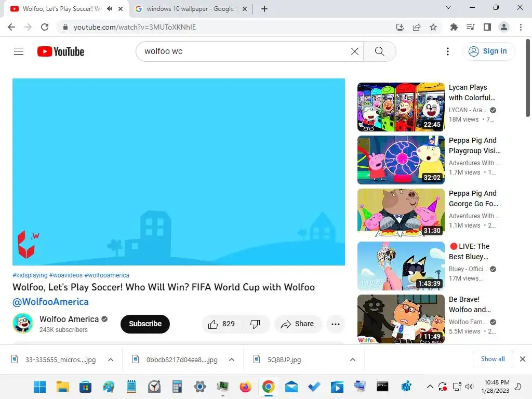Reload the YouTube page

(x=45, y=27)
